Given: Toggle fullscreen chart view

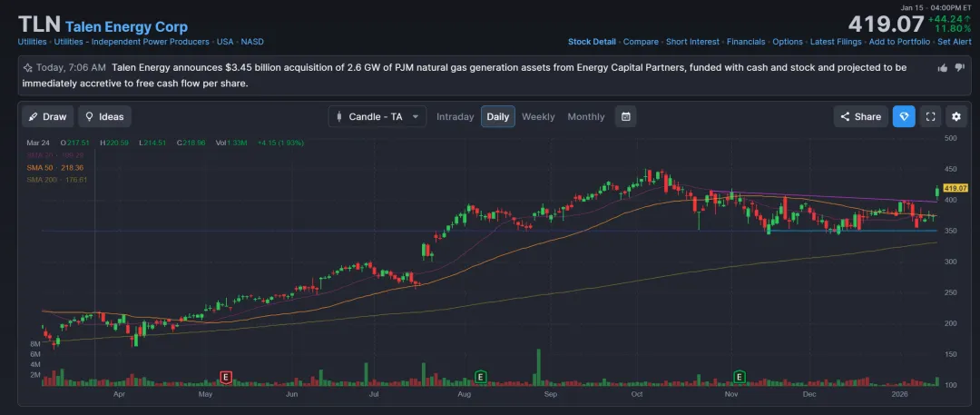Looking at the screenshot, I should tap(930, 116).
